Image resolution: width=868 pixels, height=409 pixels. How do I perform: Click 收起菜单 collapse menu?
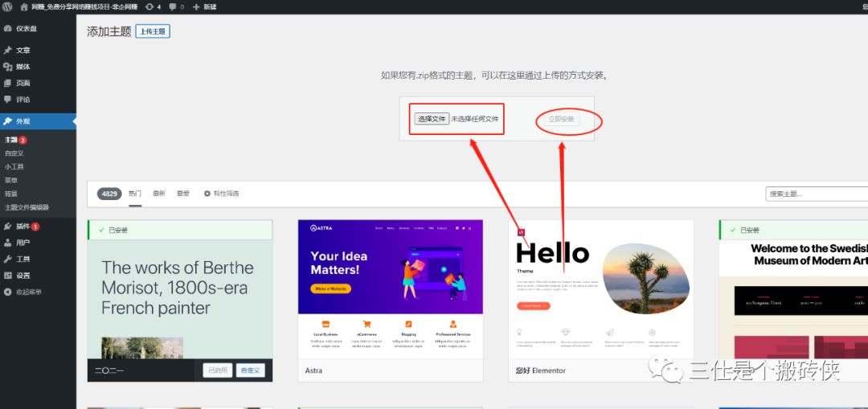coord(29,292)
